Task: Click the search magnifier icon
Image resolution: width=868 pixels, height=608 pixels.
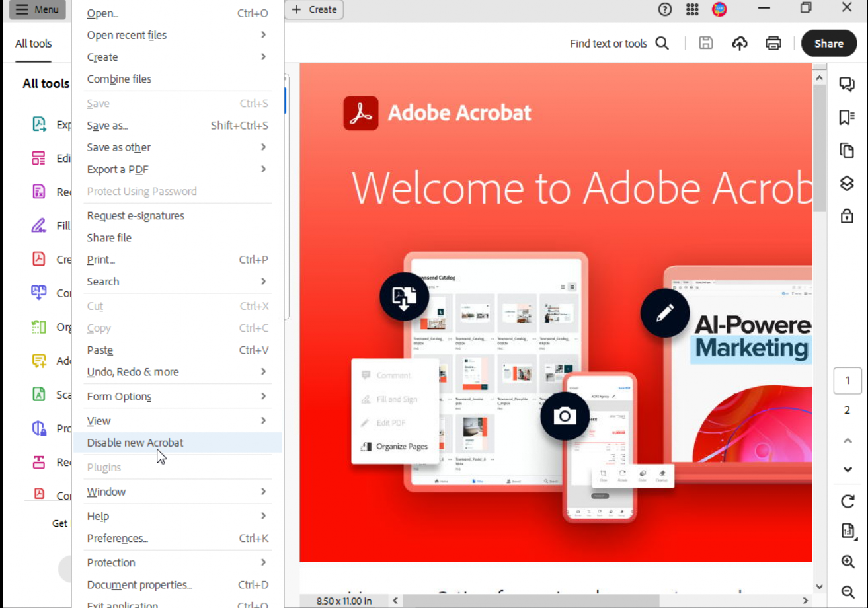Action: pos(662,44)
